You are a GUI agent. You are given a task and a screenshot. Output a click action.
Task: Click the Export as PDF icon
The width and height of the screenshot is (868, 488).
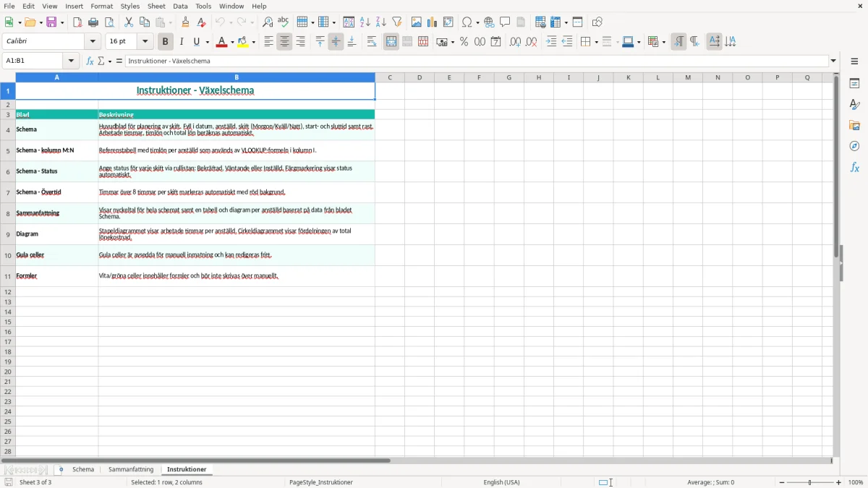(77, 22)
